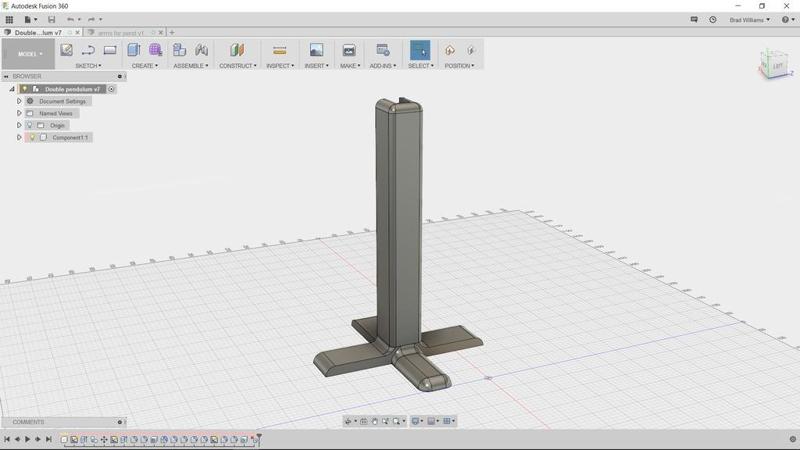Click the Redo arrow
The image size is (800, 450).
click(91, 19)
